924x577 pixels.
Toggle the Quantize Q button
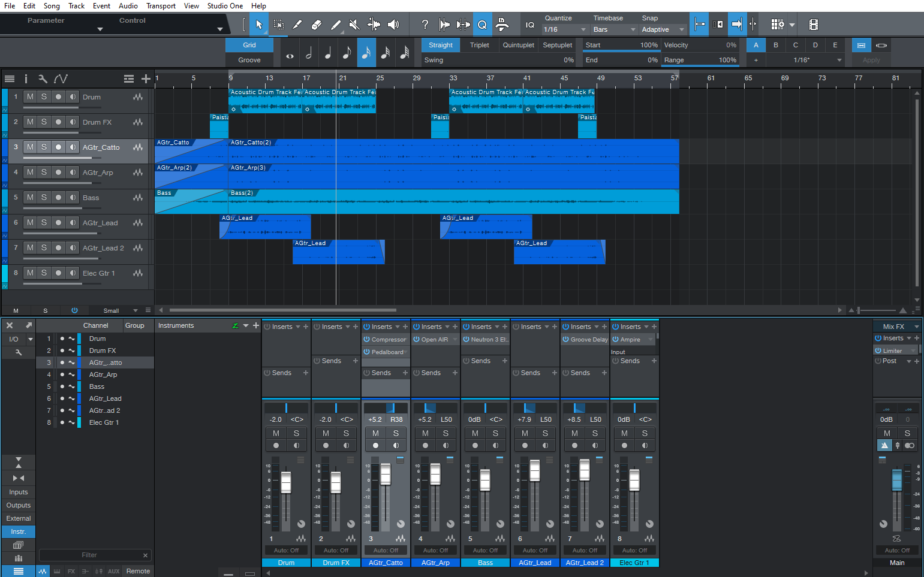click(x=482, y=25)
